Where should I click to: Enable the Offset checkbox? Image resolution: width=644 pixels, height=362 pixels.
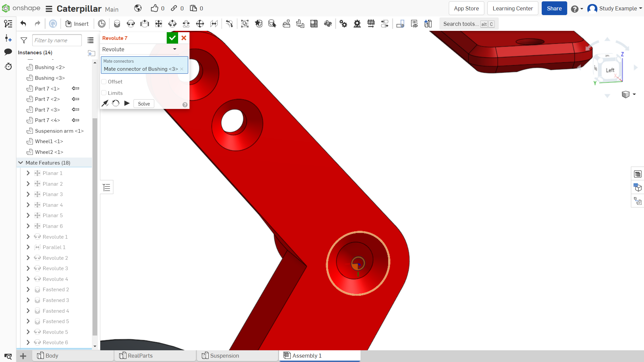point(104,82)
